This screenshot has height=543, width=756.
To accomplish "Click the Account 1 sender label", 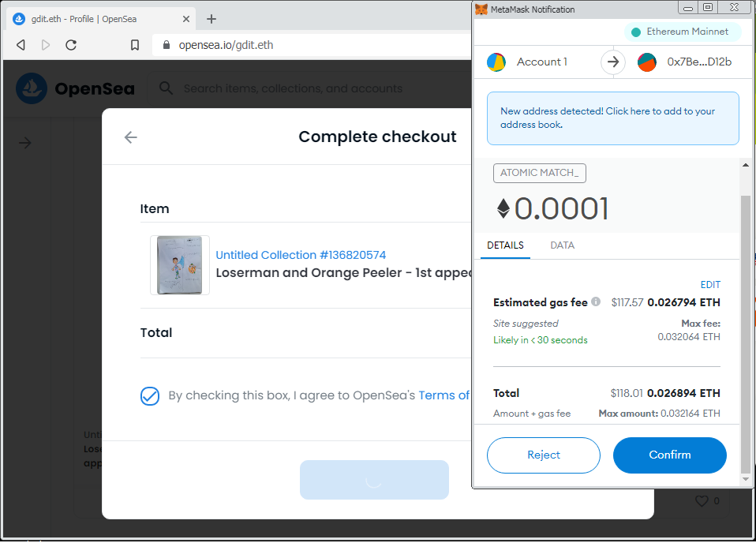I will coord(542,62).
